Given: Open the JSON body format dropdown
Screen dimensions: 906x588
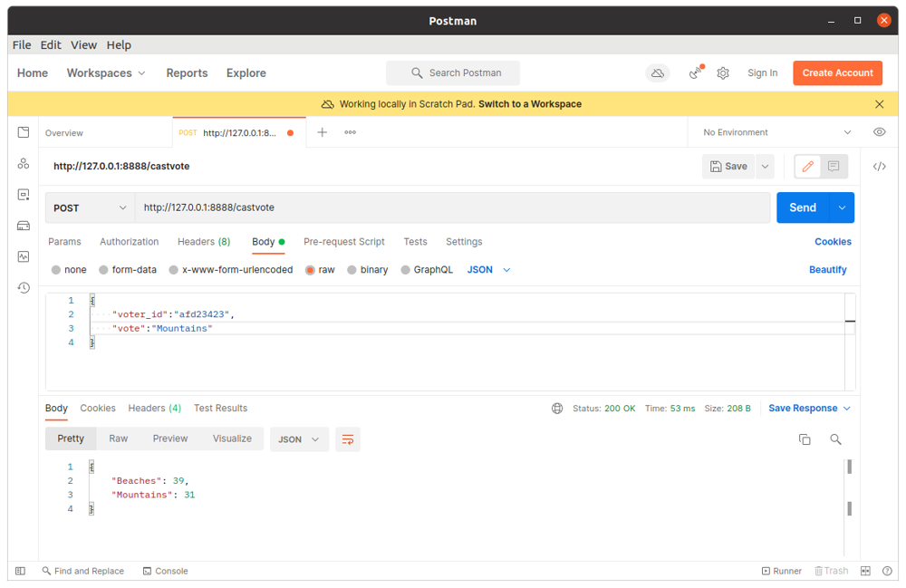Looking at the screenshot, I should pyautogui.click(x=489, y=270).
